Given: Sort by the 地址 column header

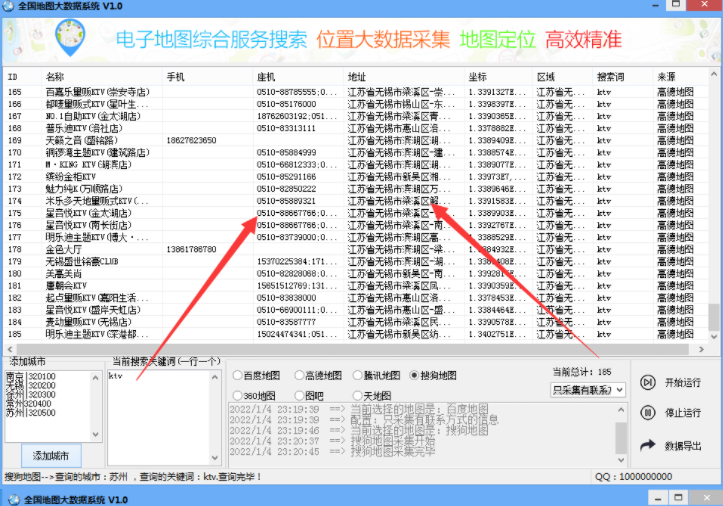Looking at the screenshot, I should pyautogui.click(x=404, y=77).
